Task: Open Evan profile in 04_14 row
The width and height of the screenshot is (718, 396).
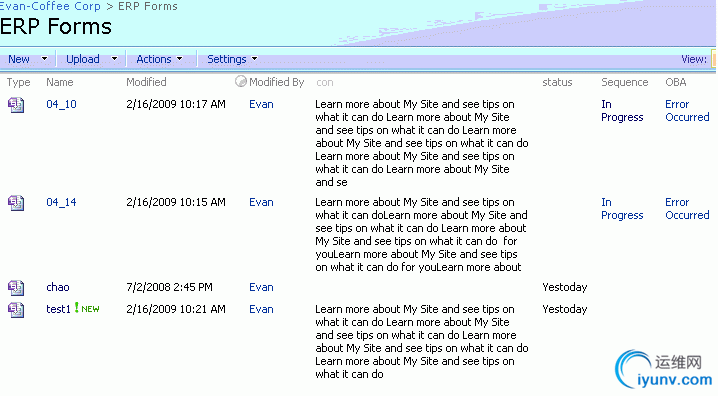Action: point(261,202)
